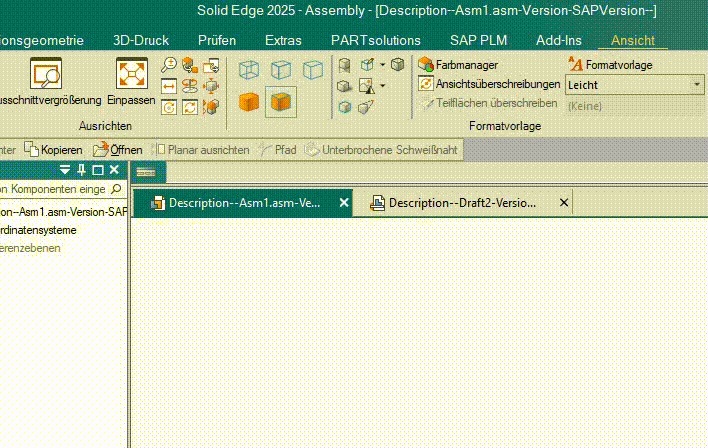
Task: Toggle the blue-highlighted small cube icon
Action: [345, 107]
